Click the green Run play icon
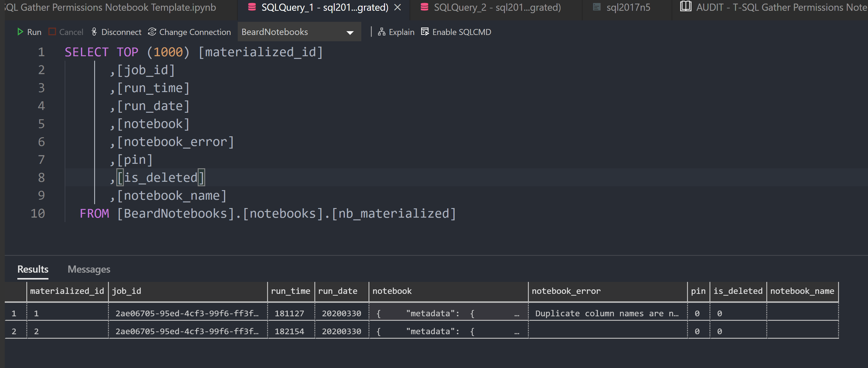Screen dimensions: 868x368 point(20,32)
